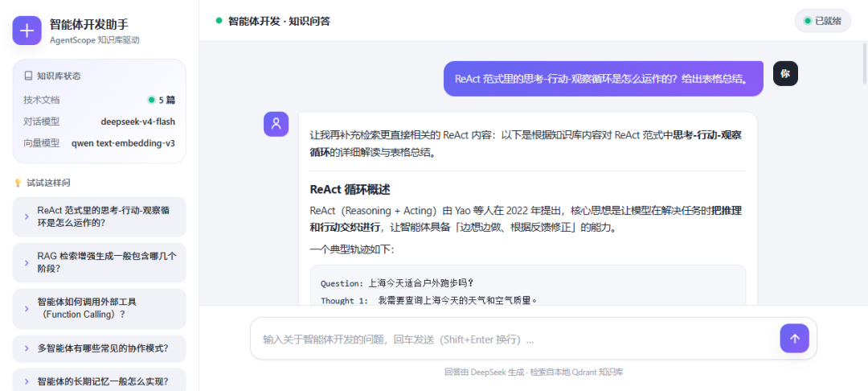Open suggestion 智能体如何调用外部工具 (Function Calling)?
This screenshot has width=868, height=391.
[99, 308]
